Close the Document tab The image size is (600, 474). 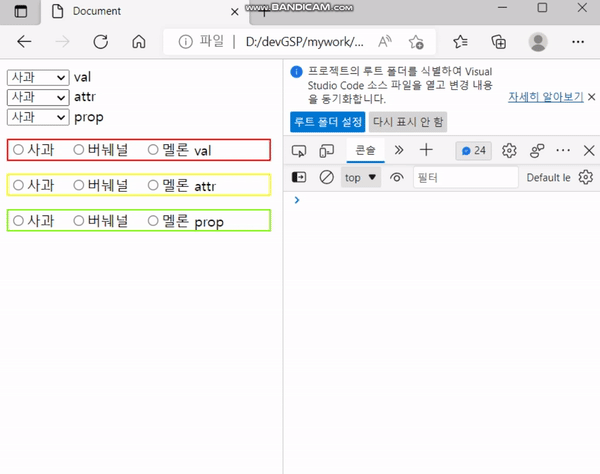coord(235,12)
